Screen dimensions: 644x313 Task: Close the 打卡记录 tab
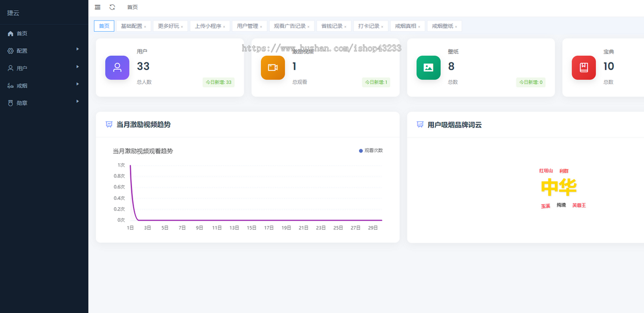(x=382, y=26)
